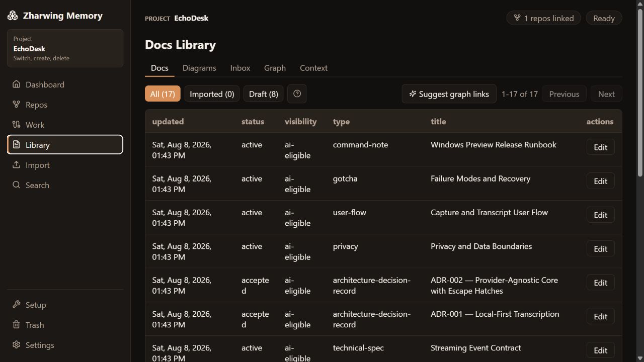
Task: Select the All (17) filter
Action: (163, 94)
